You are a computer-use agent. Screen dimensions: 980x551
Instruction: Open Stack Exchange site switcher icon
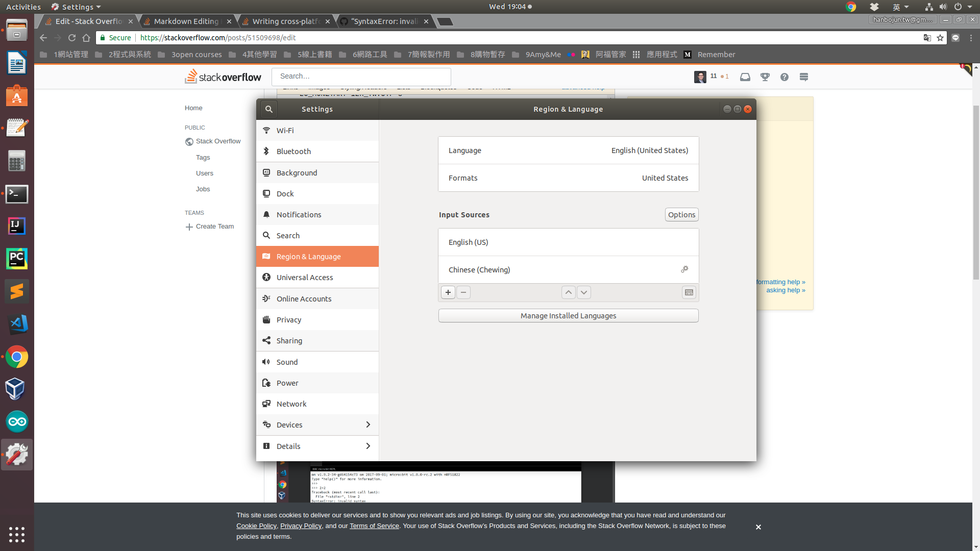point(804,77)
